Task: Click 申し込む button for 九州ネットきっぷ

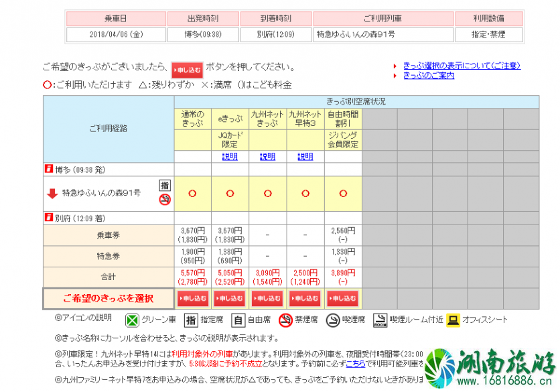Action: tap(268, 298)
